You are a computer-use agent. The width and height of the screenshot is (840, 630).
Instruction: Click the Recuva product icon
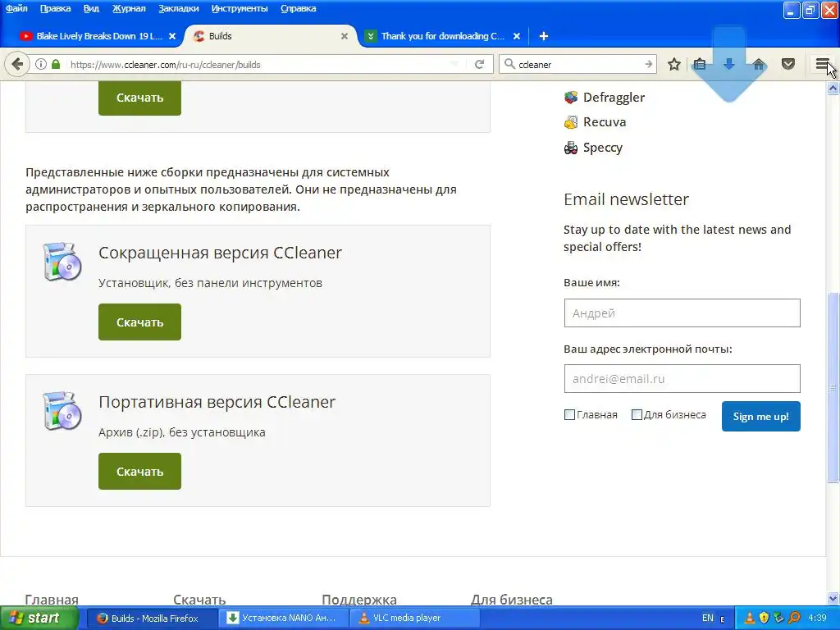pos(571,122)
